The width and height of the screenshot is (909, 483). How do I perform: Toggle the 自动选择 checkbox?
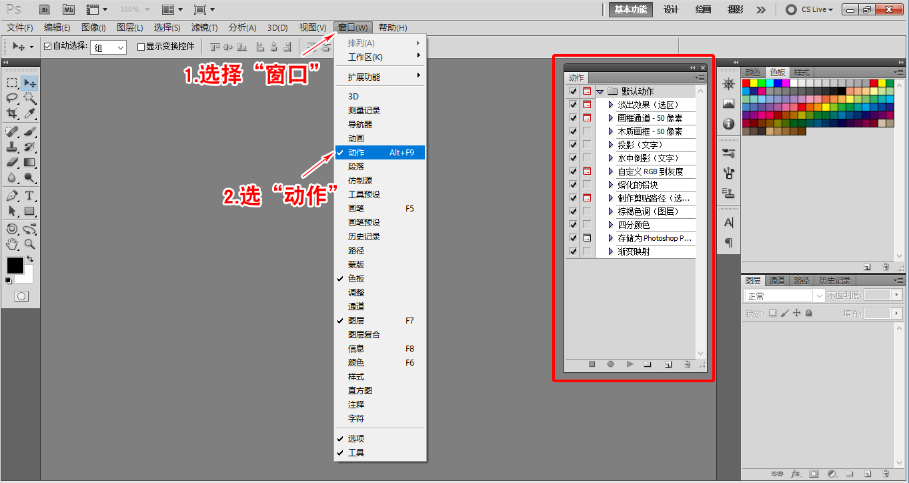coord(46,46)
